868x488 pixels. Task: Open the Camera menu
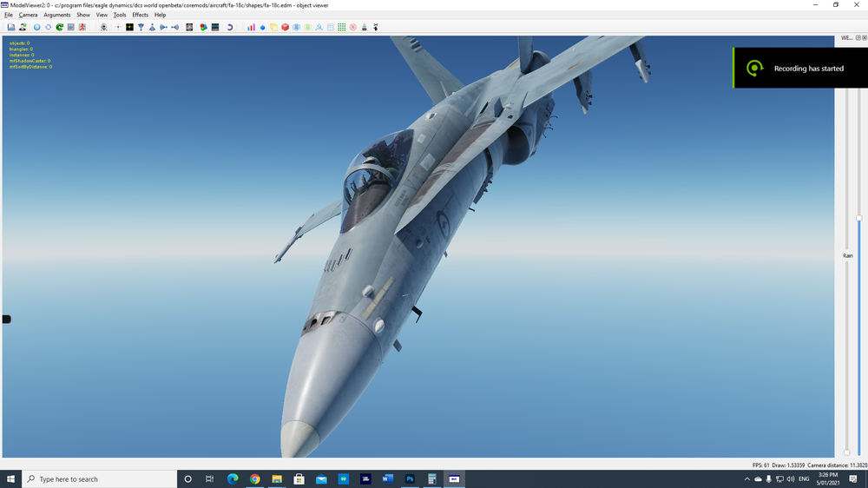point(29,15)
